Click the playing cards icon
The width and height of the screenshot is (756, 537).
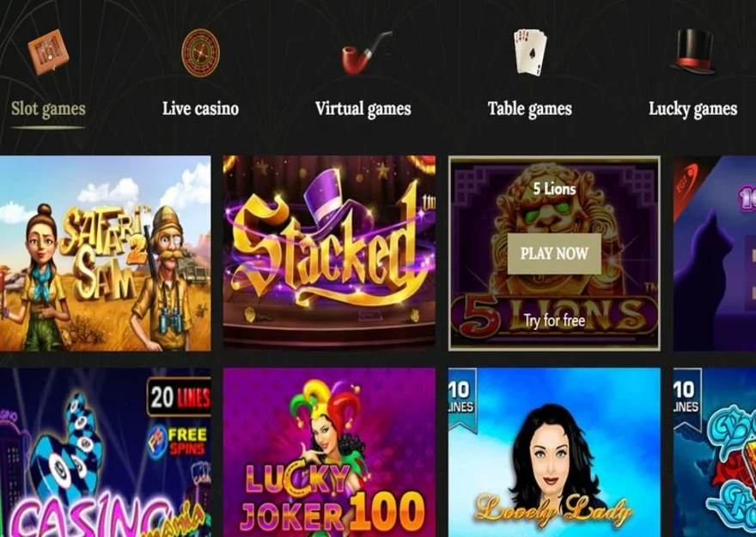530,52
